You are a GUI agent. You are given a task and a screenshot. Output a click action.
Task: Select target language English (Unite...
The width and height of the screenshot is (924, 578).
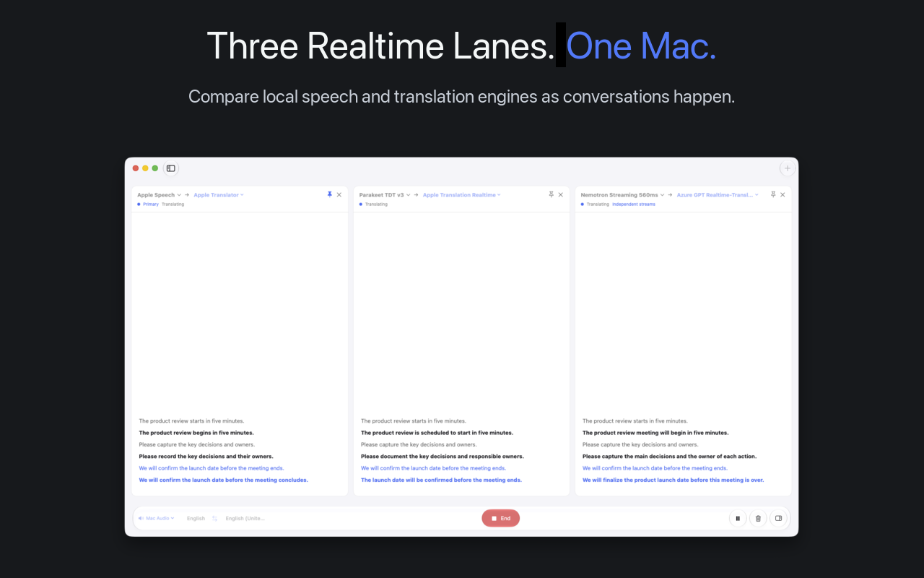coord(245,518)
